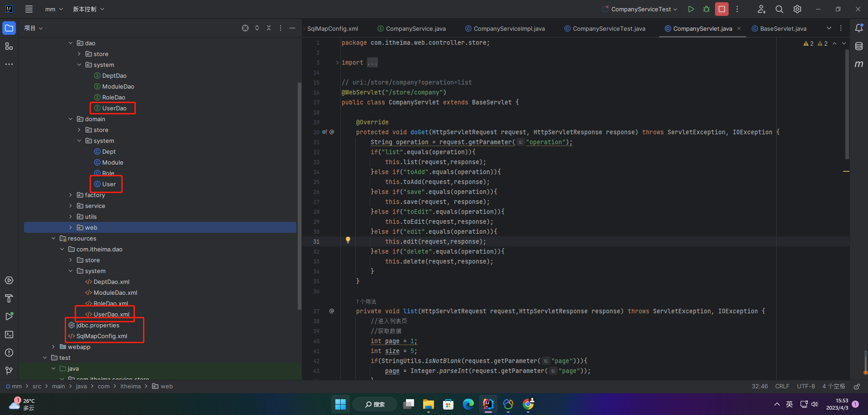Viewport: 868px width, 415px height.
Task: Expand the utils folder
Action: pyautogui.click(x=71, y=217)
